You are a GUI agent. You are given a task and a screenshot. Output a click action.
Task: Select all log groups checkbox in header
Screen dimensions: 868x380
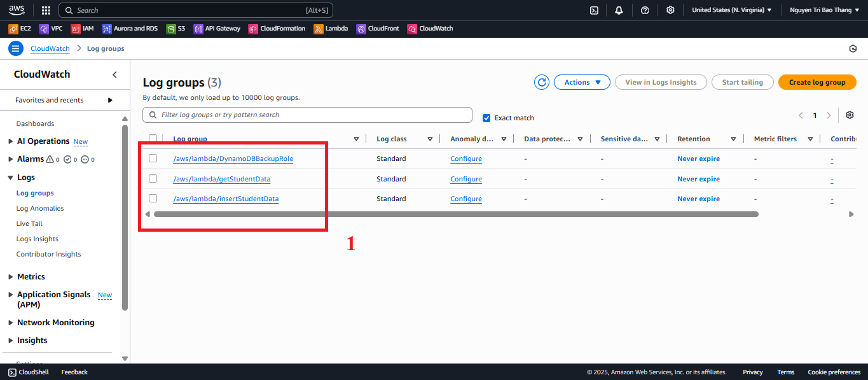[x=153, y=138]
